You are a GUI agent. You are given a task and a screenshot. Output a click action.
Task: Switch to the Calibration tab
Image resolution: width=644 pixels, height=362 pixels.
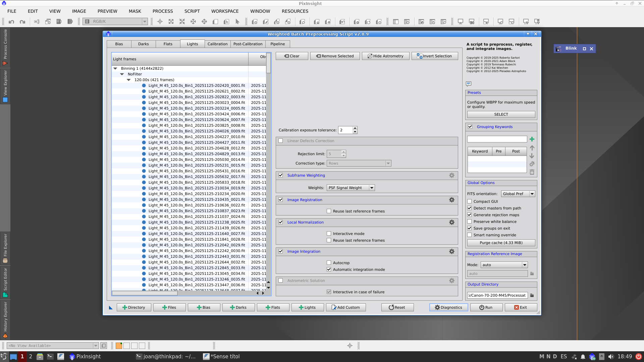tap(217, 44)
